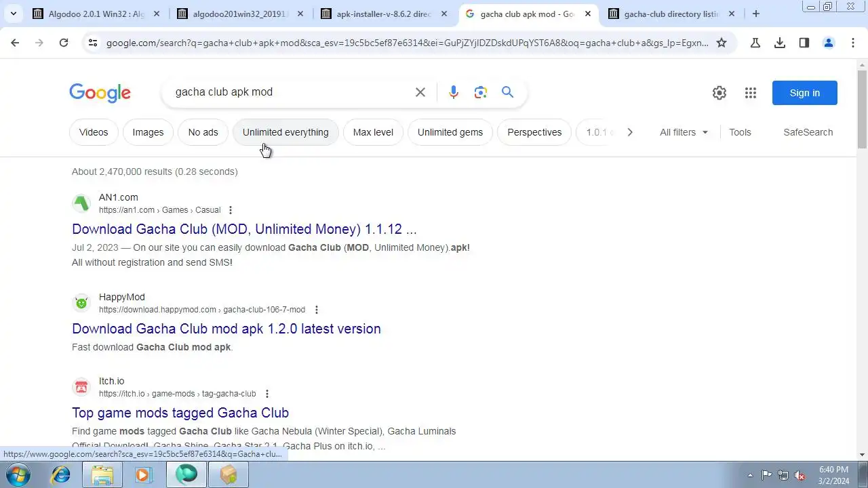Screen dimensions: 868x488
Task: Open the three-dot menu beside the AN1.com result
Action: click(231, 210)
